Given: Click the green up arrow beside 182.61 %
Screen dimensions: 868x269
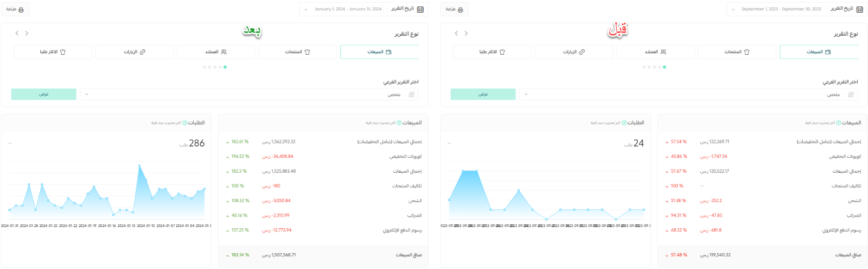Looking at the screenshot, I should (x=227, y=142).
